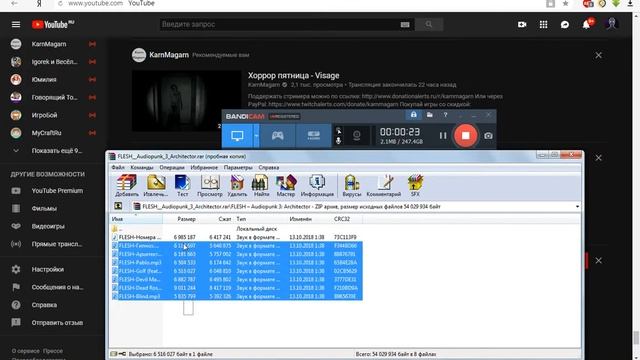640x360 pixels.
Task: Click the YouTube create video icon
Action: point(522,24)
